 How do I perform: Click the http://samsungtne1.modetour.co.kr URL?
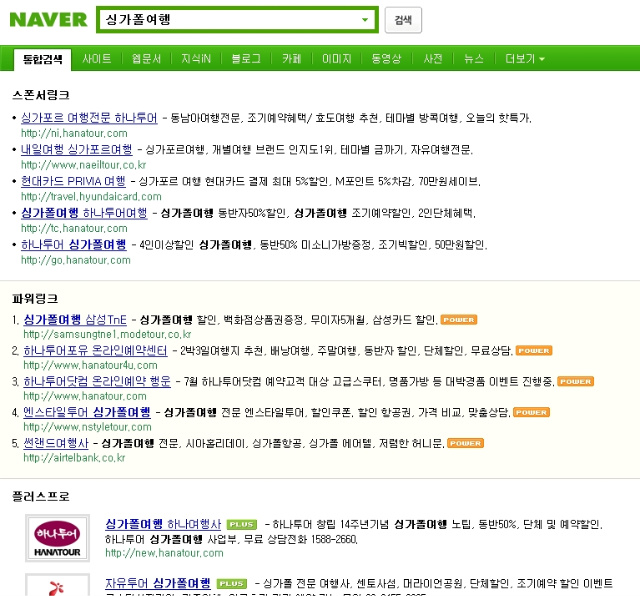coord(107,334)
